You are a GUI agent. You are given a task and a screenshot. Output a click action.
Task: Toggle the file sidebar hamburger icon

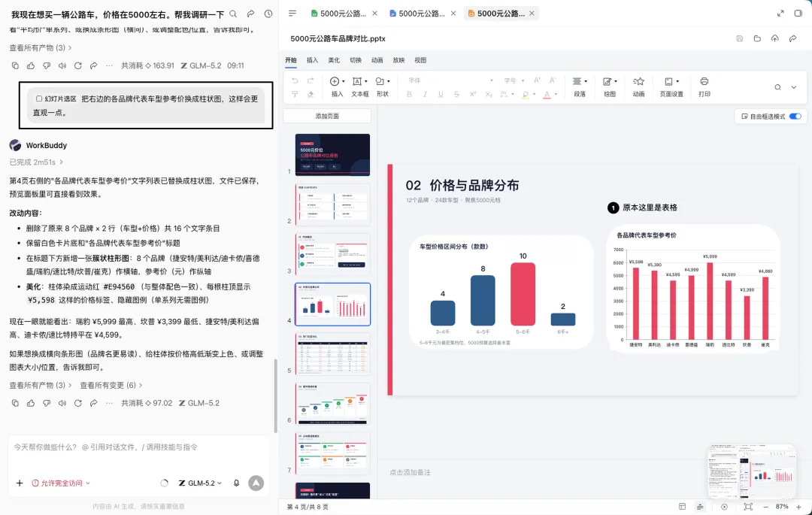click(292, 14)
